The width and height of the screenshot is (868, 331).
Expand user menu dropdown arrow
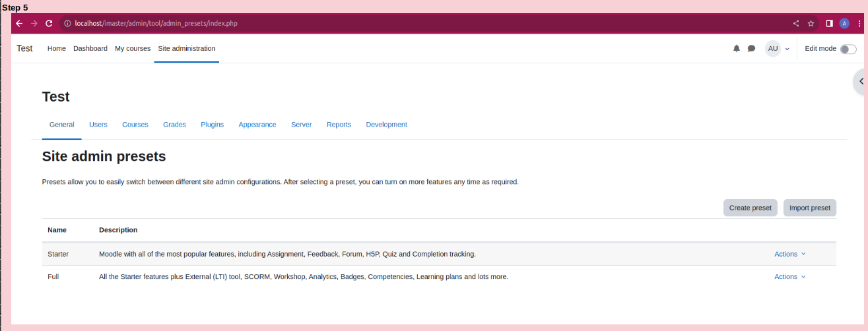point(787,49)
